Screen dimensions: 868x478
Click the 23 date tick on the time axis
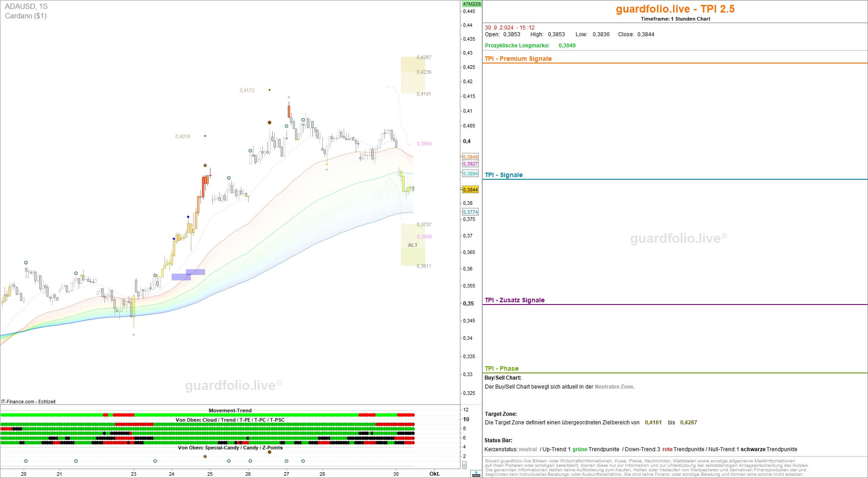point(133,474)
